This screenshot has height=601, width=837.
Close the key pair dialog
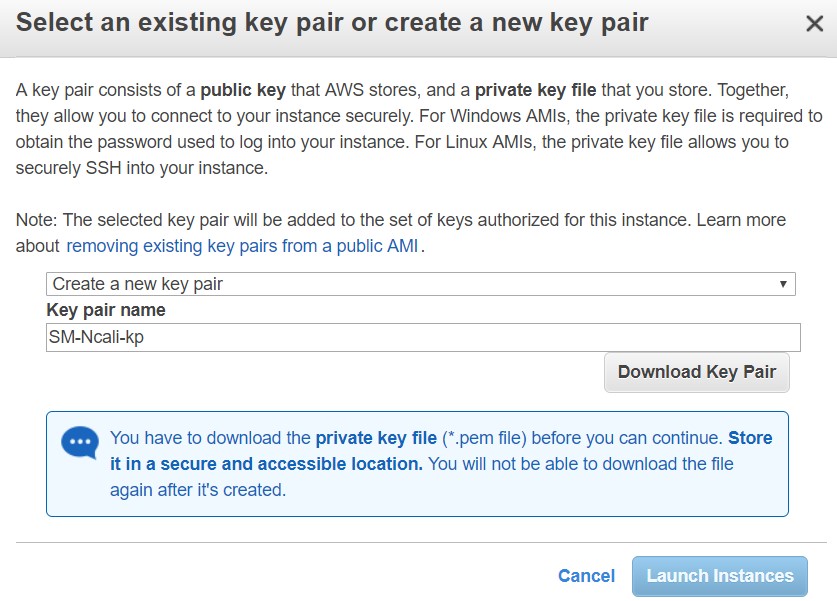coord(814,24)
